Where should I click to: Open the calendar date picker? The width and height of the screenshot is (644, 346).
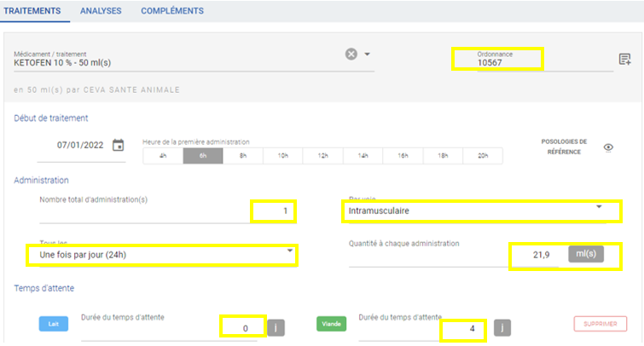pyautogui.click(x=119, y=145)
